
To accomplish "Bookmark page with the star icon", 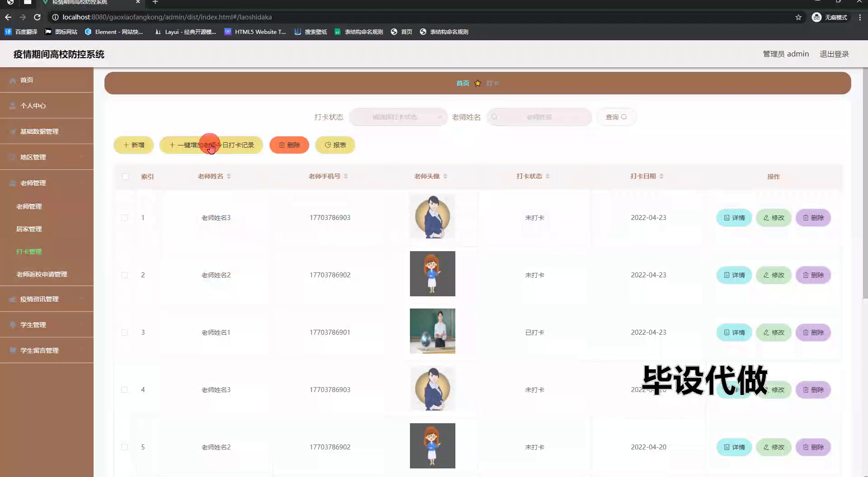I will [798, 17].
